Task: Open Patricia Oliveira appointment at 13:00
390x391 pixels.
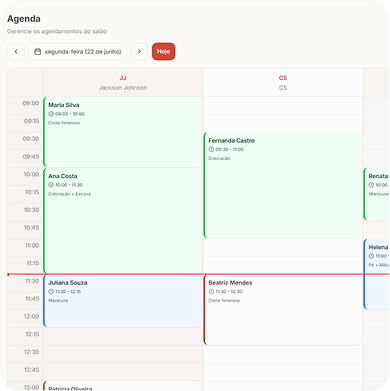Action: [x=123, y=386]
